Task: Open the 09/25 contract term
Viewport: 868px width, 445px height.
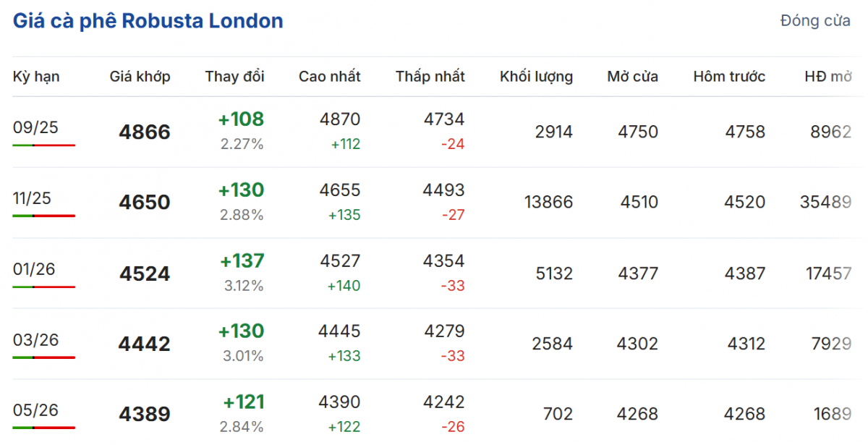Action: pyautogui.click(x=35, y=128)
